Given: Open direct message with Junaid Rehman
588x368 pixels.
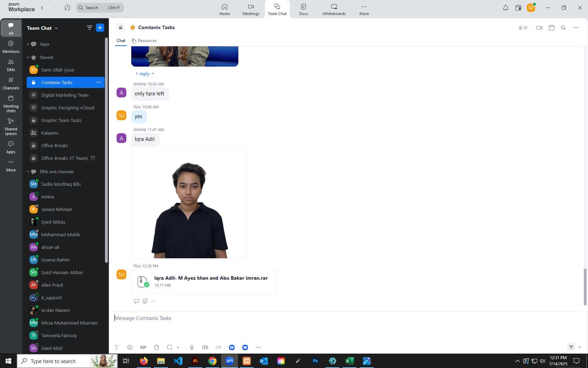Looking at the screenshot, I should (65, 209).
